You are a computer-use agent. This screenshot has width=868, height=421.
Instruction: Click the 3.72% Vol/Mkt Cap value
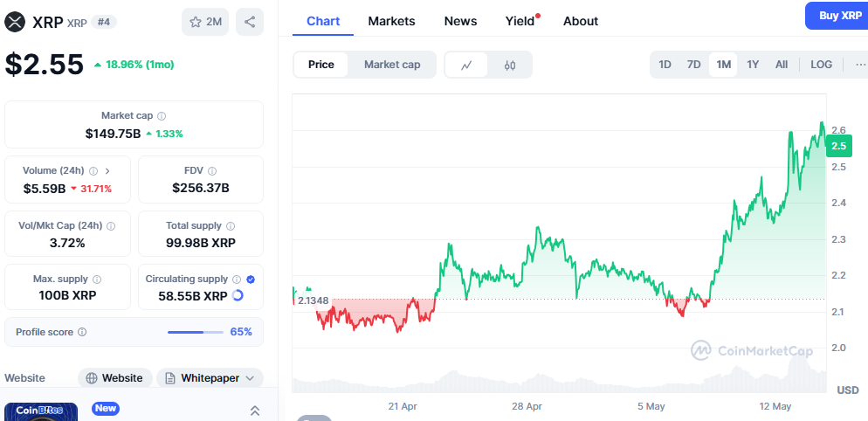click(67, 243)
